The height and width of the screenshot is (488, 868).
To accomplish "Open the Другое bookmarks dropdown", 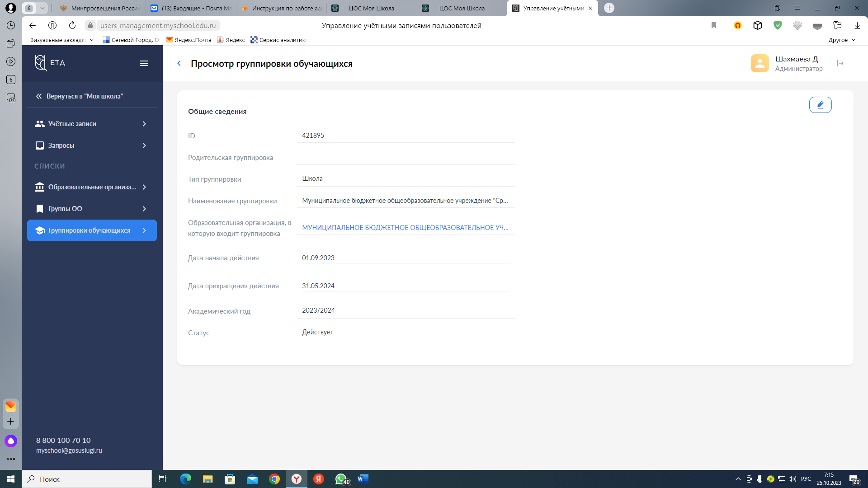I will pyautogui.click(x=841, y=40).
